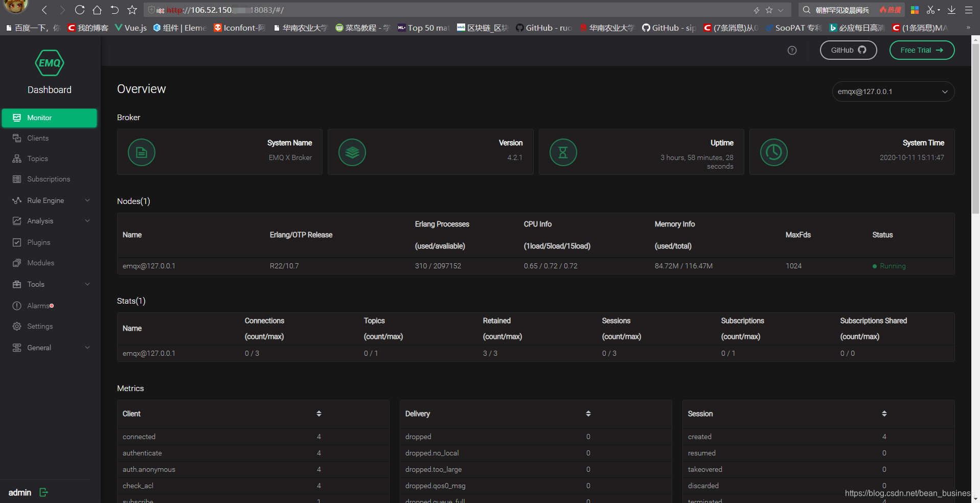Click the Version layers icon
The width and height of the screenshot is (980, 503).
[x=352, y=152]
